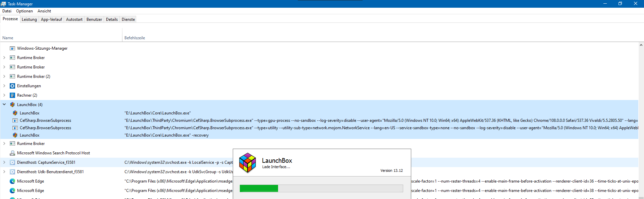Open the Ansicht menu

(44, 11)
